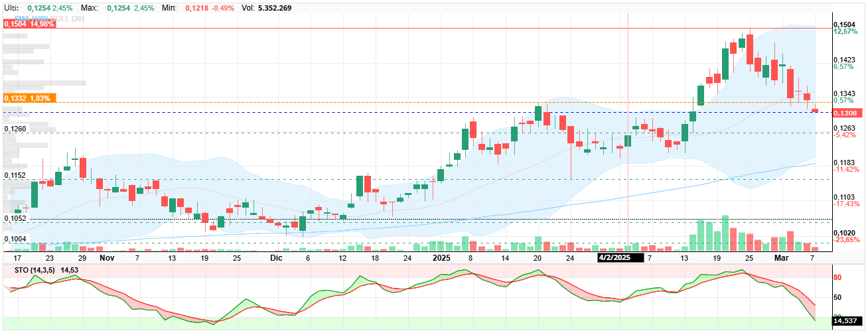This screenshot has height=333, width=868.
Task: Click the Ulti: last price 0,1254 value
Action: 38,7
